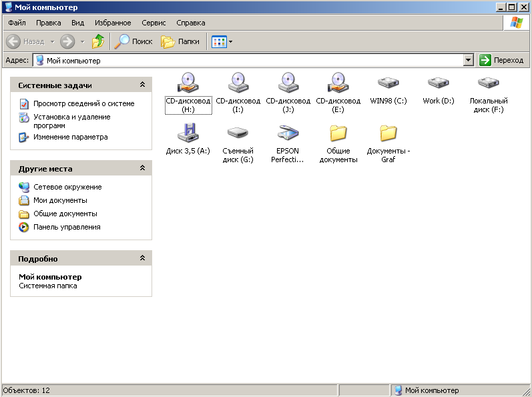Open the Правка menu
This screenshot has height=397, width=532.
pyautogui.click(x=49, y=23)
